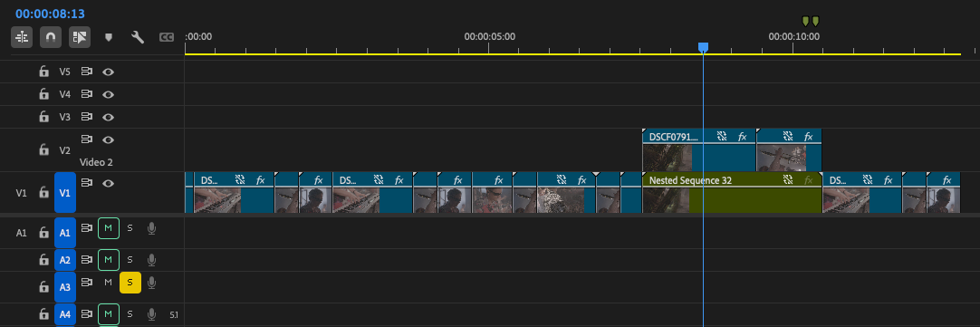Click A1 source patching indicator
The height and width of the screenshot is (327, 980).
point(21,233)
